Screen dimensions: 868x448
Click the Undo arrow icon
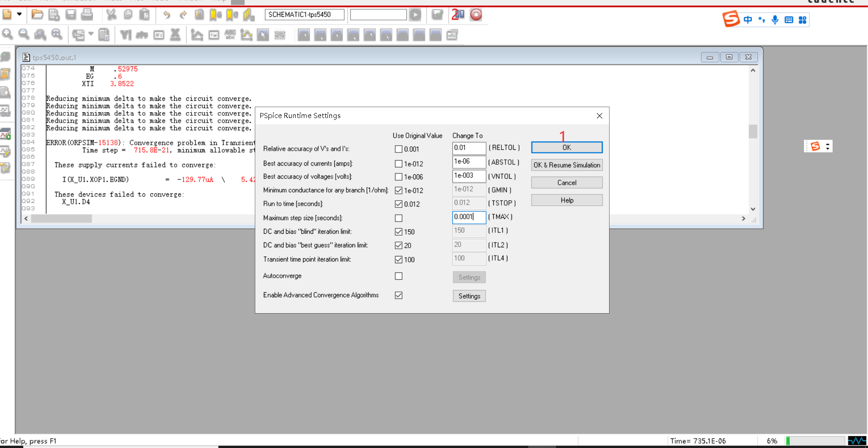(x=167, y=15)
